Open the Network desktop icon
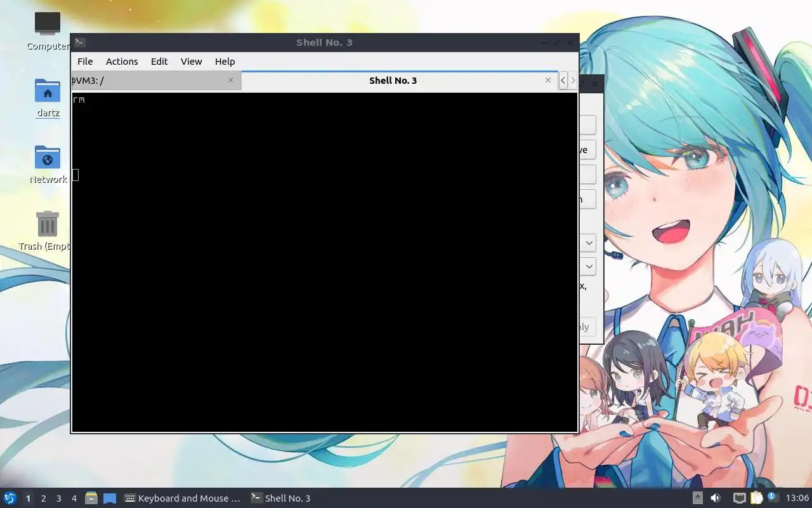The image size is (812, 508). (x=48, y=164)
